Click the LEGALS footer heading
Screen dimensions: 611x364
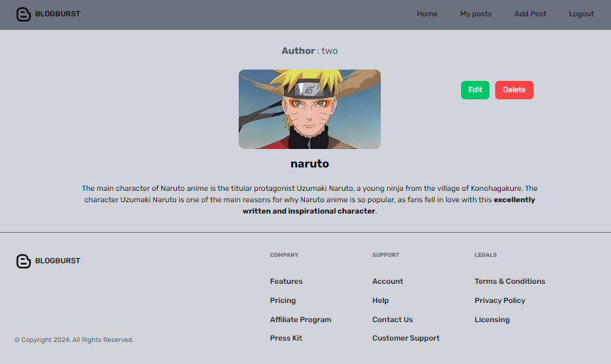(x=485, y=255)
